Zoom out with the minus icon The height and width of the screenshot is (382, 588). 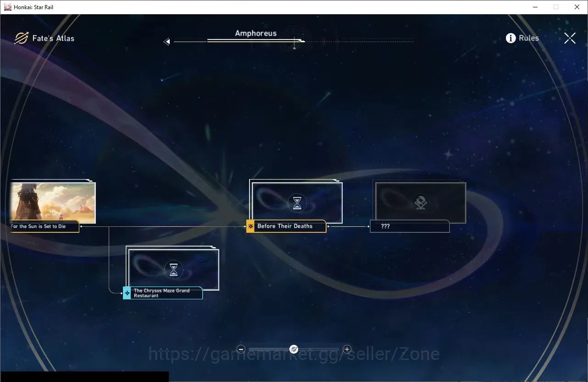point(241,349)
